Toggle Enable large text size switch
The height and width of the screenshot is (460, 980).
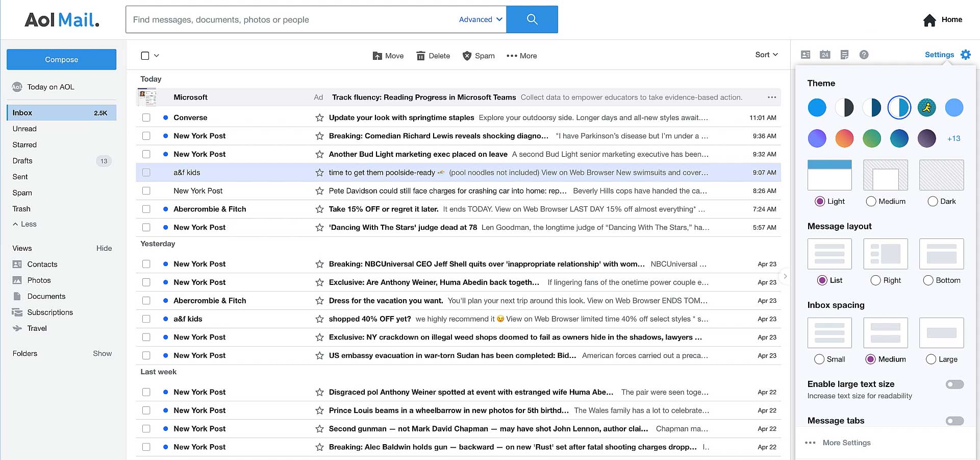click(954, 384)
